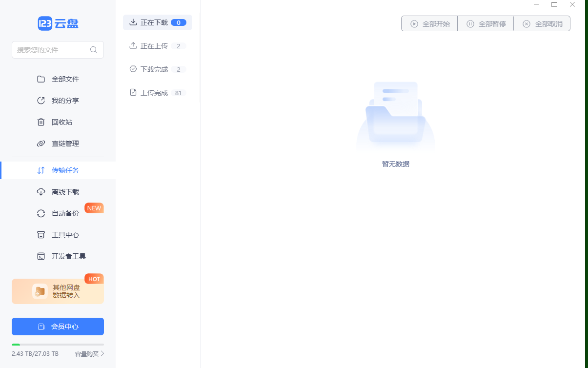Click the 全部开始 button
The width and height of the screenshot is (588, 368).
pyautogui.click(x=429, y=23)
